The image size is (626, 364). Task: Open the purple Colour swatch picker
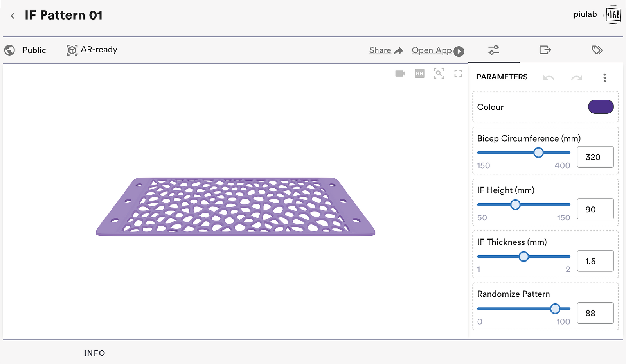(601, 107)
